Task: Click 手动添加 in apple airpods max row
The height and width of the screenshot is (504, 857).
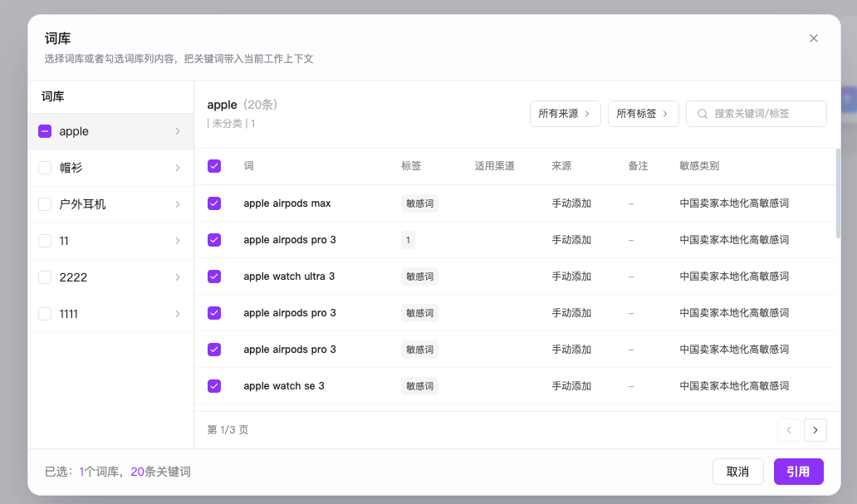Action: tap(571, 203)
